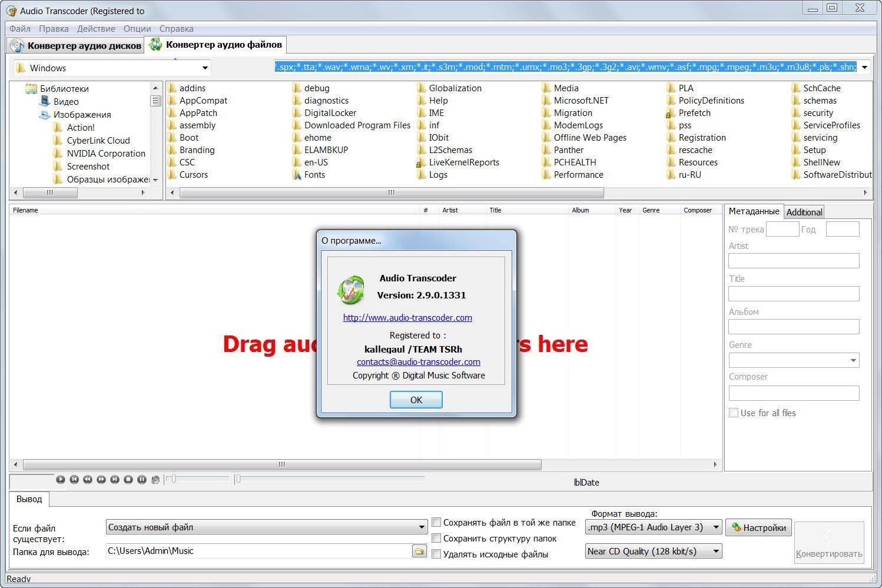
Task: Click the Библиотеки tree node
Action: point(64,89)
